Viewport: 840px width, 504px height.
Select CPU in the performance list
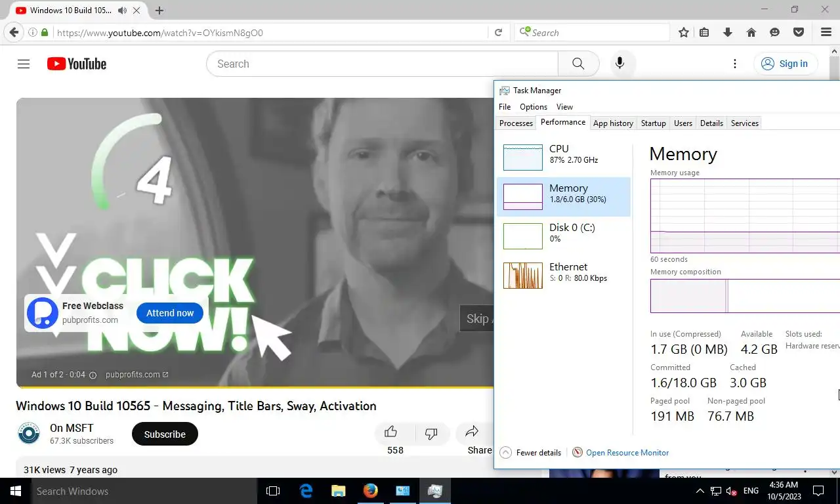(564, 157)
